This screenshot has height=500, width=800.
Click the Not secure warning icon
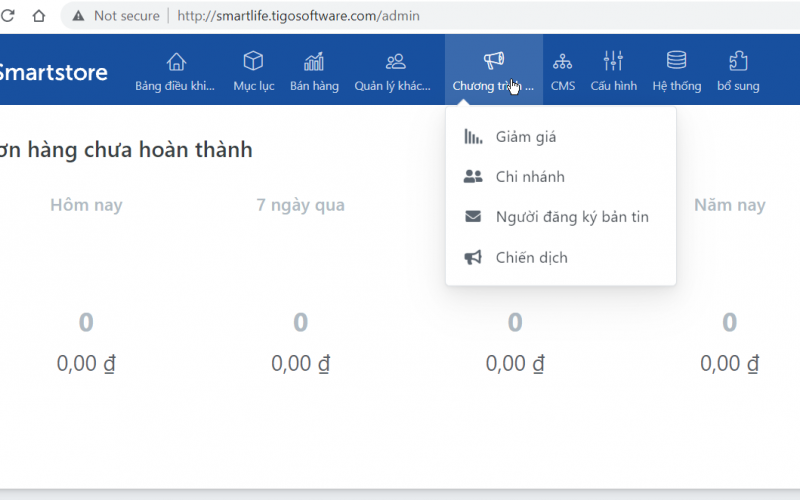click(78, 16)
